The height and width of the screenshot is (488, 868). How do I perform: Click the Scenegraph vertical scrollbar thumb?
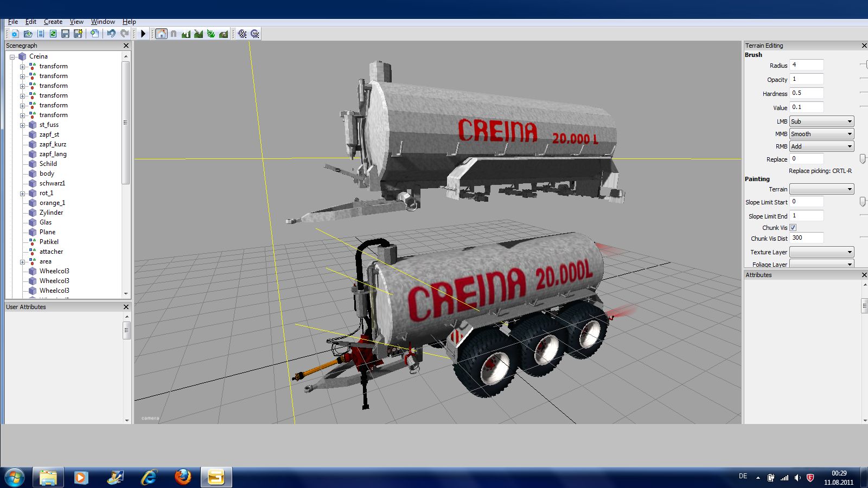[126, 123]
